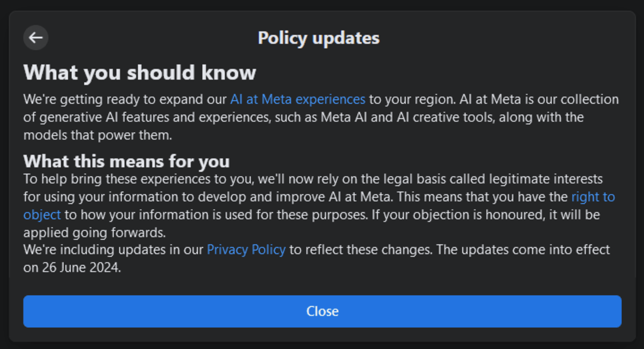
Task: Click the blue word 'object' link
Action: click(42, 215)
